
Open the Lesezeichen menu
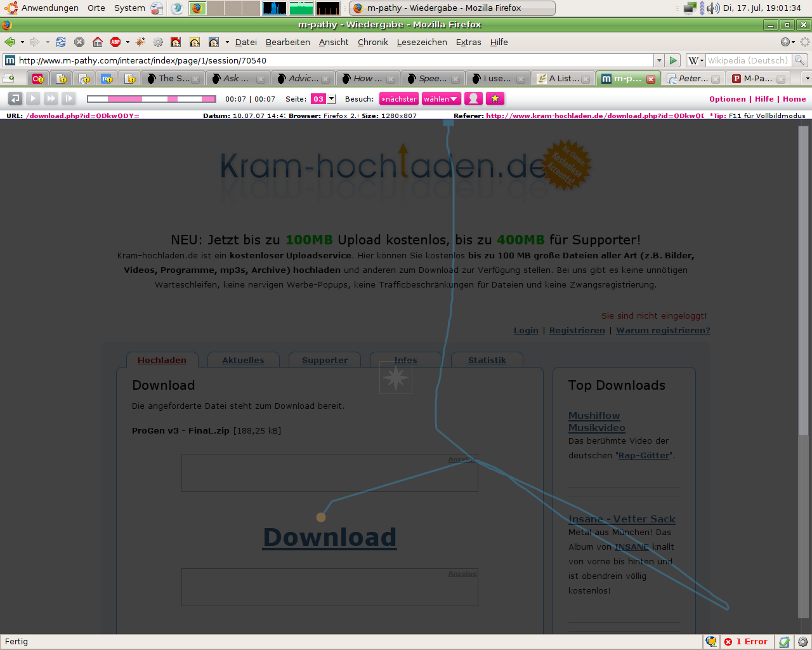click(422, 42)
